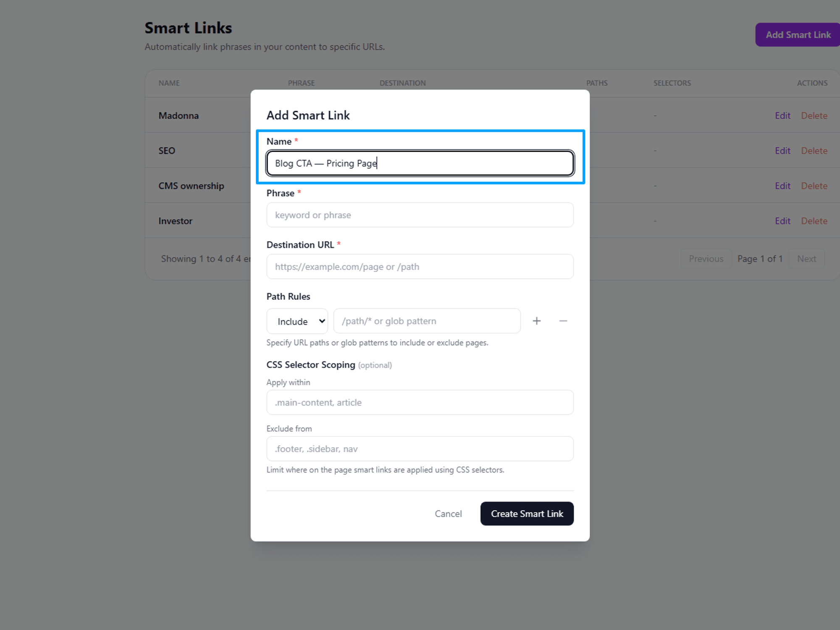Viewport: 840px width, 630px height.
Task: Delete the Investor smart link
Action: point(814,220)
